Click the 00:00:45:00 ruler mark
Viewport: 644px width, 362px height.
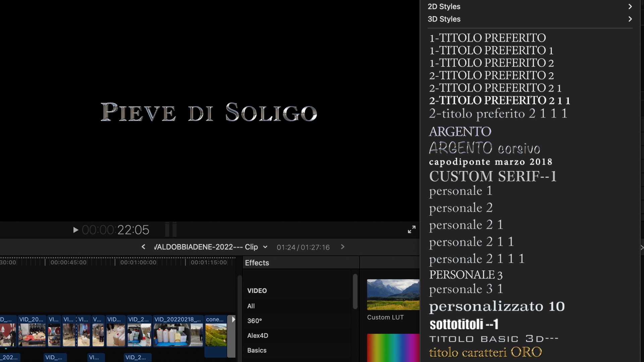pyautogui.click(x=68, y=262)
